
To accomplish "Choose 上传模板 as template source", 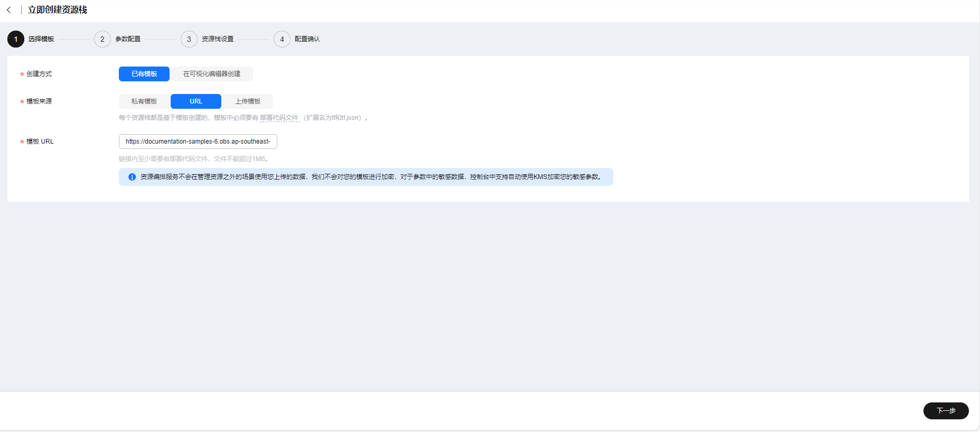I will pos(248,101).
